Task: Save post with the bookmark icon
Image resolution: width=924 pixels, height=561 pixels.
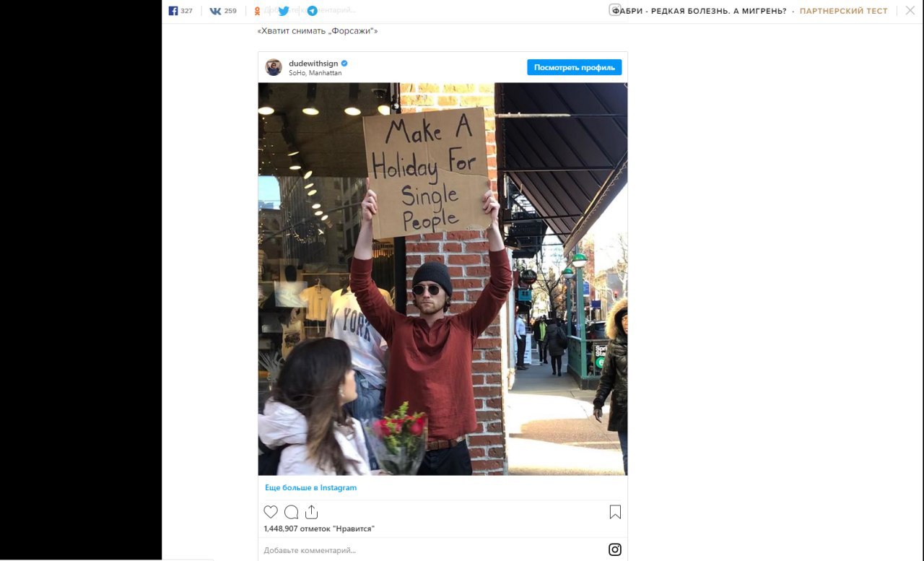Action: click(615, 512)
